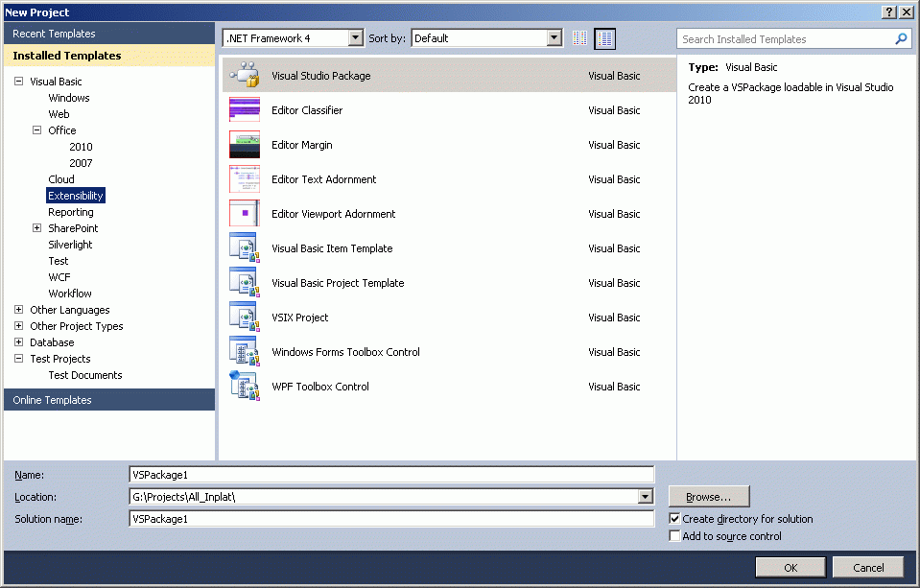The height and width of the screenshot is (588, 920).
Task: Toggle Create directory for solution checkbox
Action: point(674,519)
